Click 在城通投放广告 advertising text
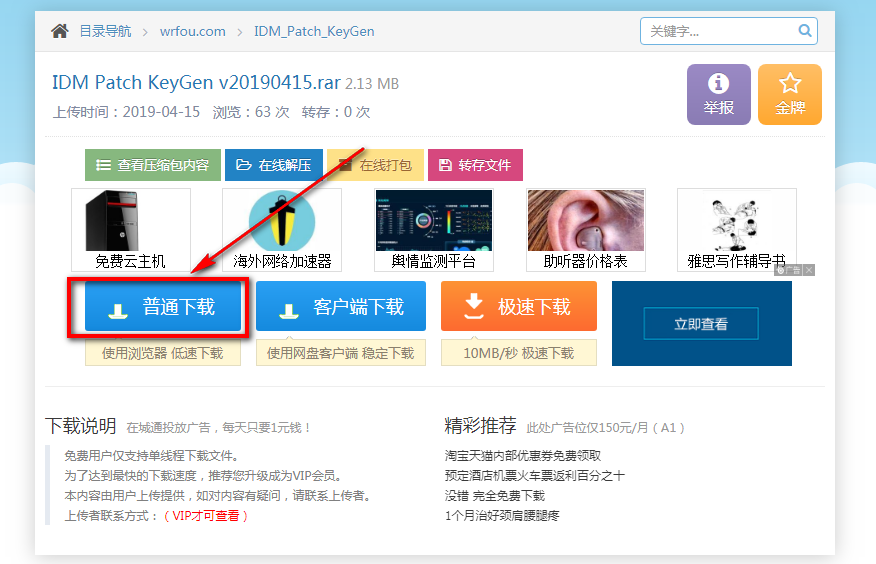This screenshot has height=564, width=876. click(x=218, y=428)
